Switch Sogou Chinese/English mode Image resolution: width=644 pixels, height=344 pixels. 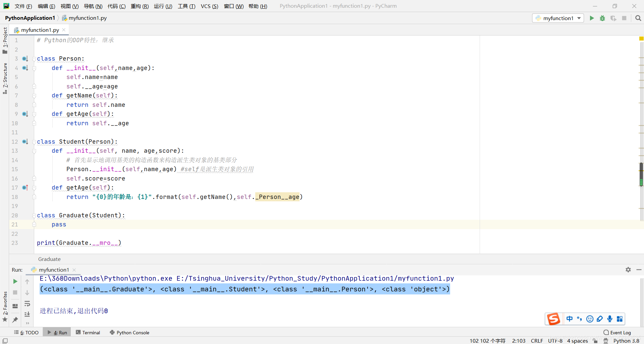570,319
